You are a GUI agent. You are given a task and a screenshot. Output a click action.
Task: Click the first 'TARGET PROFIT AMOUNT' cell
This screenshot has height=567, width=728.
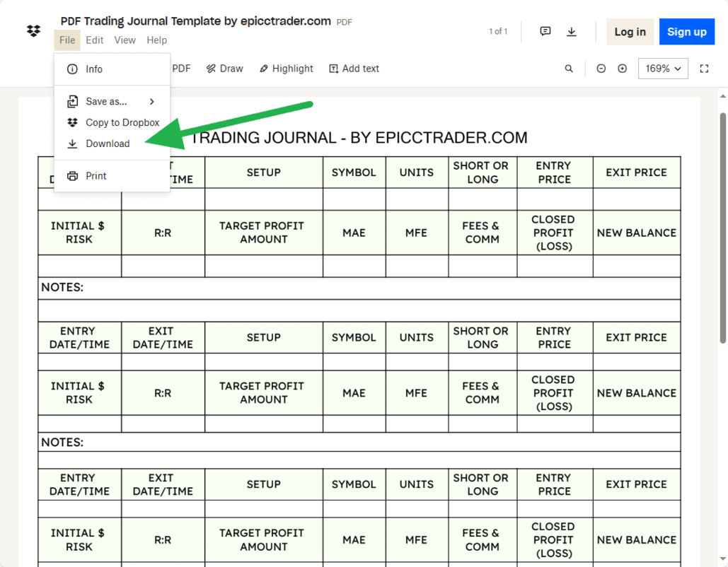tap(262, 233)
